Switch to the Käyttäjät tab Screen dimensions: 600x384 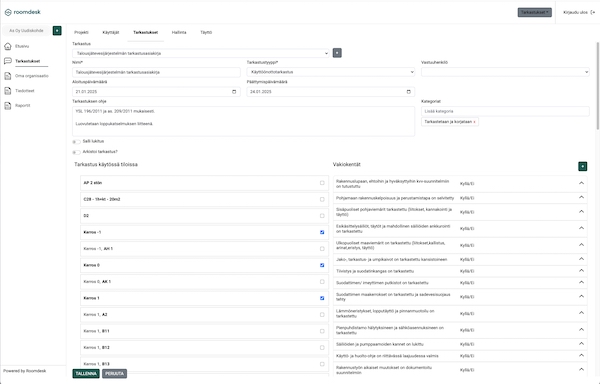tap(111, 33)
